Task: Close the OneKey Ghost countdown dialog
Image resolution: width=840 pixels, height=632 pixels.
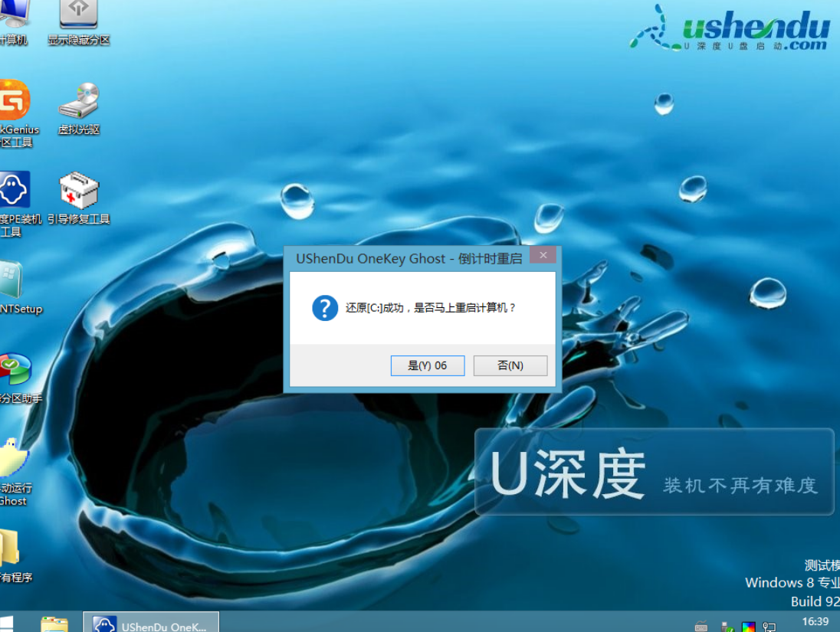Action: coord(543,256)
